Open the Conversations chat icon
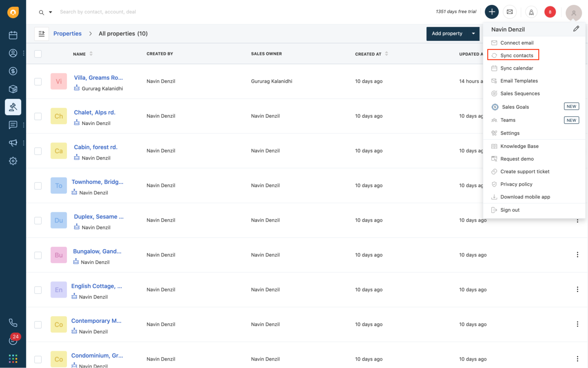The width and height of the screenshot is (588, 368). (x=13, y=125)
